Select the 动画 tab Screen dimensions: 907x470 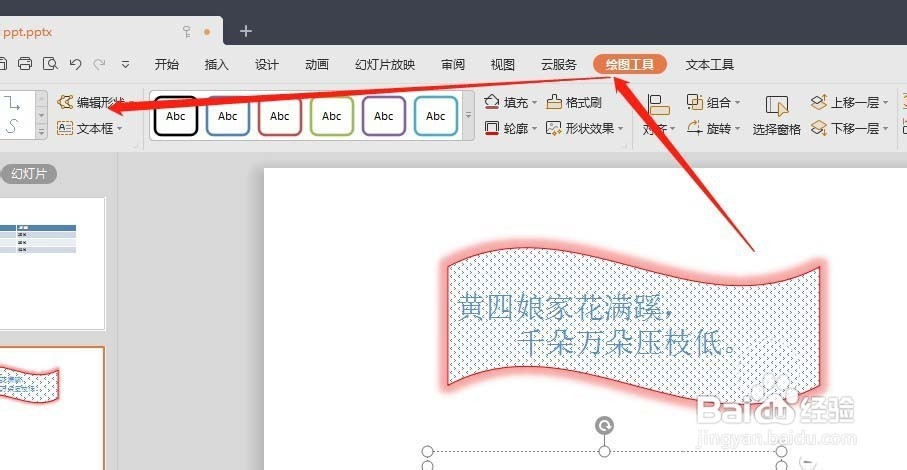coord(316,64)
